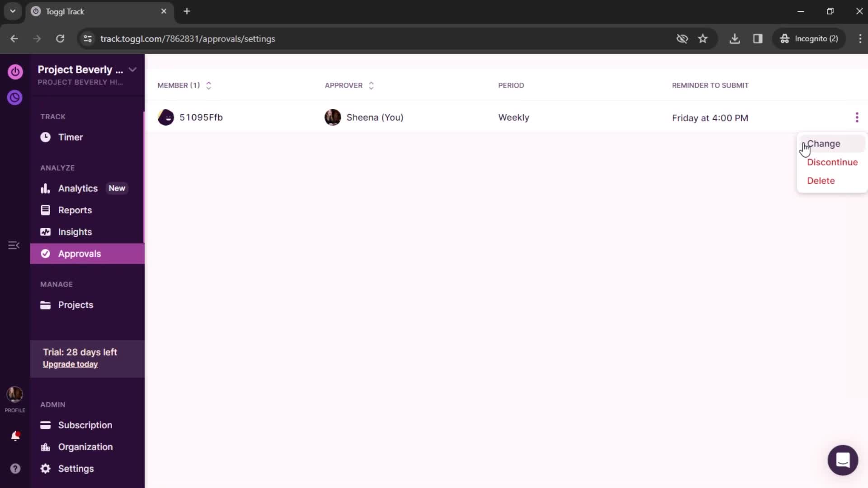Click Upgrade today link
Screen dimensions: 868x488
pyautogui.click(x=70, y=364)
